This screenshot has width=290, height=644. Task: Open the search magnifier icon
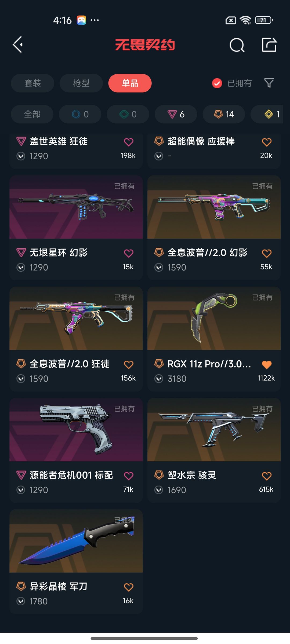[237, 45]
